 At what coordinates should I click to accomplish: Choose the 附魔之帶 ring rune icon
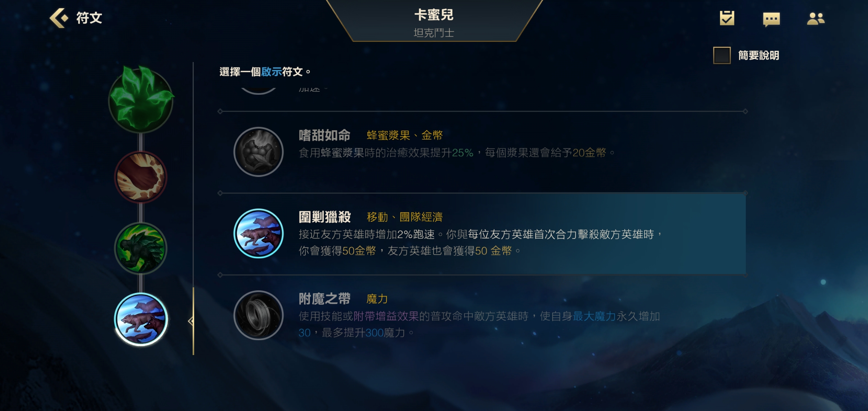click(258, 315)
